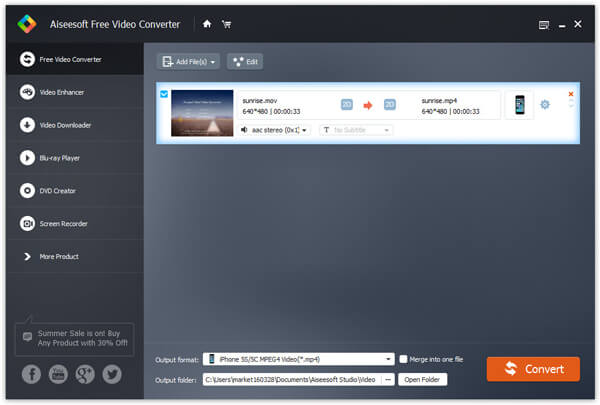Open the YouTube icon
The width and height of the screenshot is (600, 405).
(58, 374)
